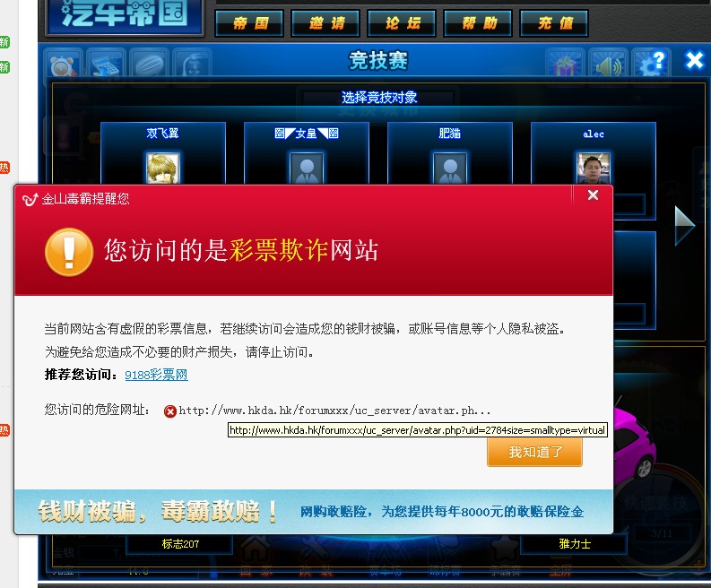This screenshot has width=711, height=588.
Task: Click the 标志207 car label
Action: (x=180, y=543)
